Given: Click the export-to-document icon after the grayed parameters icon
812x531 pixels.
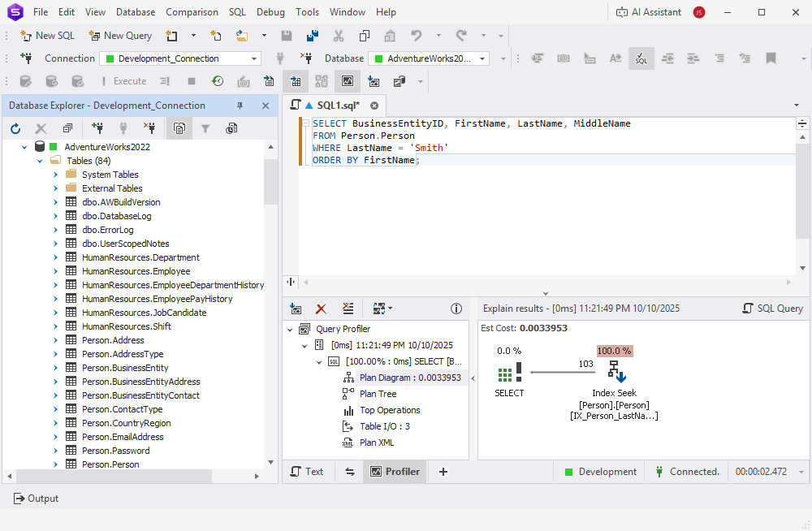Looking at the screenshot, I should tap(269, 81).
